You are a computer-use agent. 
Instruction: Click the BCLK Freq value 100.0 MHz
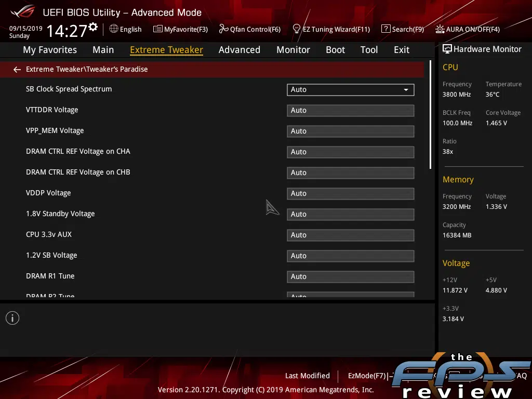tap(457, 123)
